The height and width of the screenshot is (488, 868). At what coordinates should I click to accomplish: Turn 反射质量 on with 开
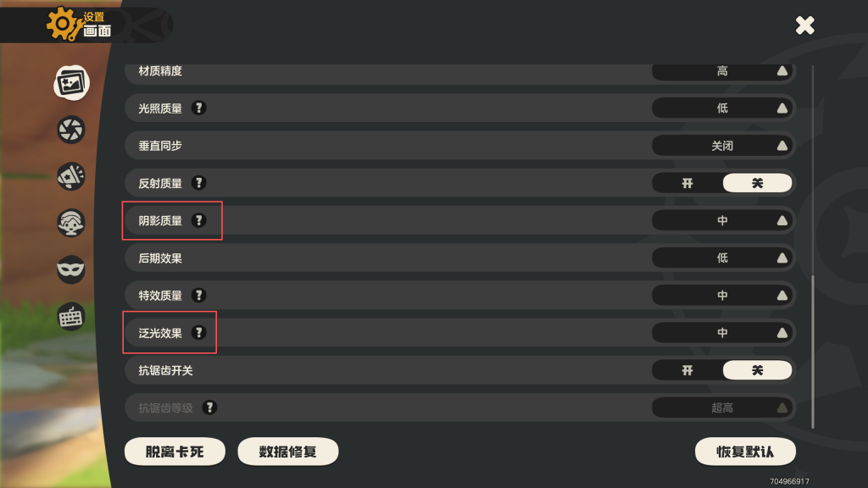[x=687, y=183]
